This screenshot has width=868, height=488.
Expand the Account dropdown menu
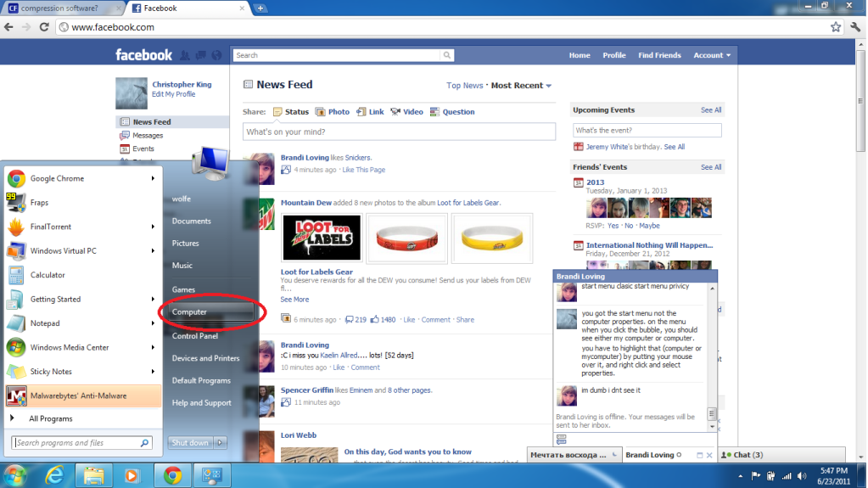pos(712,55)
